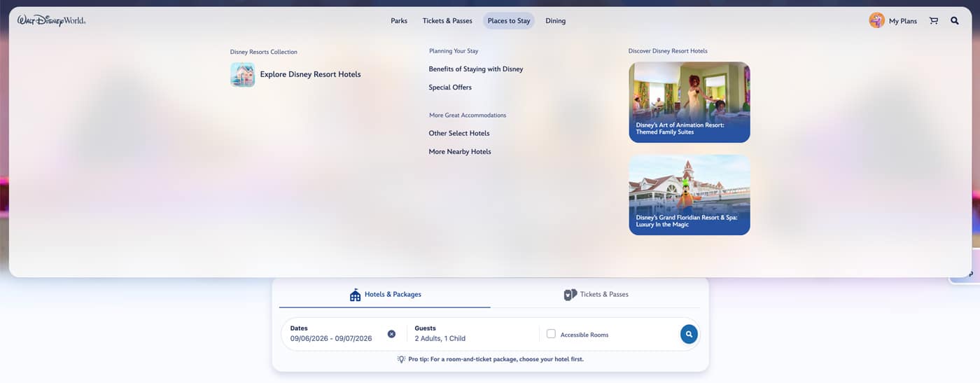The width and height of the screenshot is (980, 383).
Task: Open the Other Select Hotels link
Action: point(459,133)
